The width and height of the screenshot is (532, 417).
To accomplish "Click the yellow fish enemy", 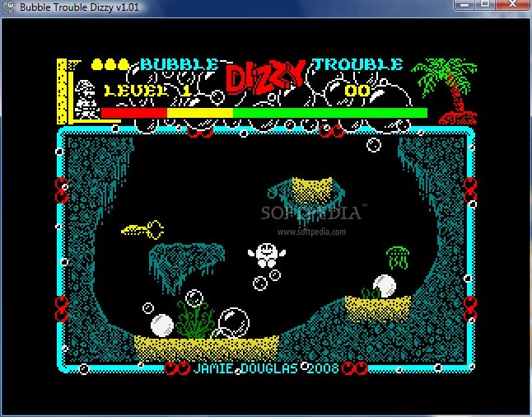I will pyautogui.click(x=142, y=230).
